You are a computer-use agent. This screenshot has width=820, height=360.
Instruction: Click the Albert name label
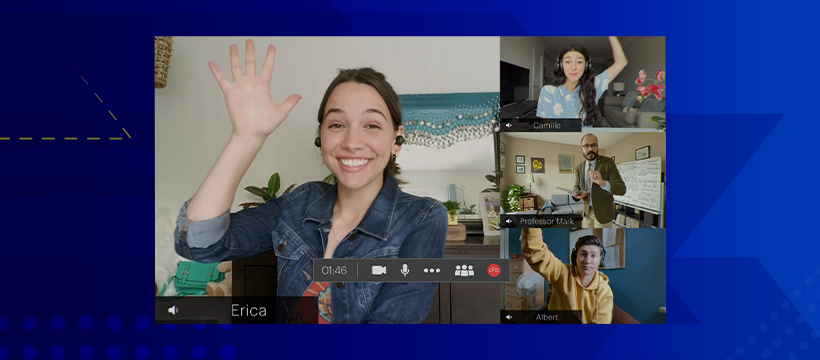546,317
